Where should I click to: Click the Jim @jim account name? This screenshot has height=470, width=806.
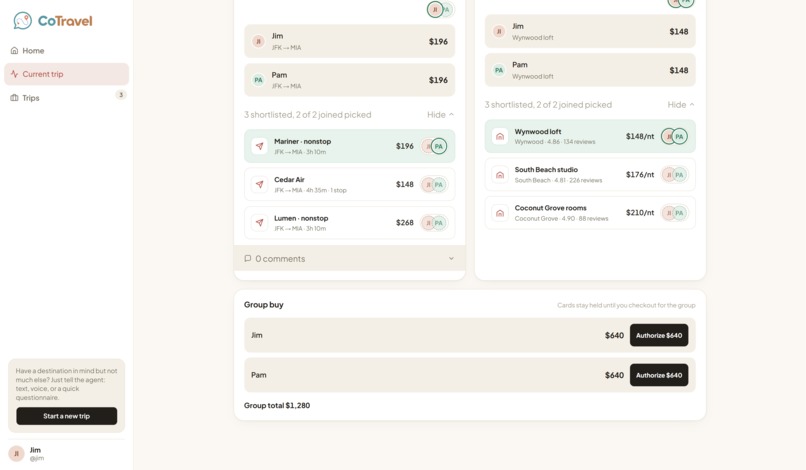36,454
